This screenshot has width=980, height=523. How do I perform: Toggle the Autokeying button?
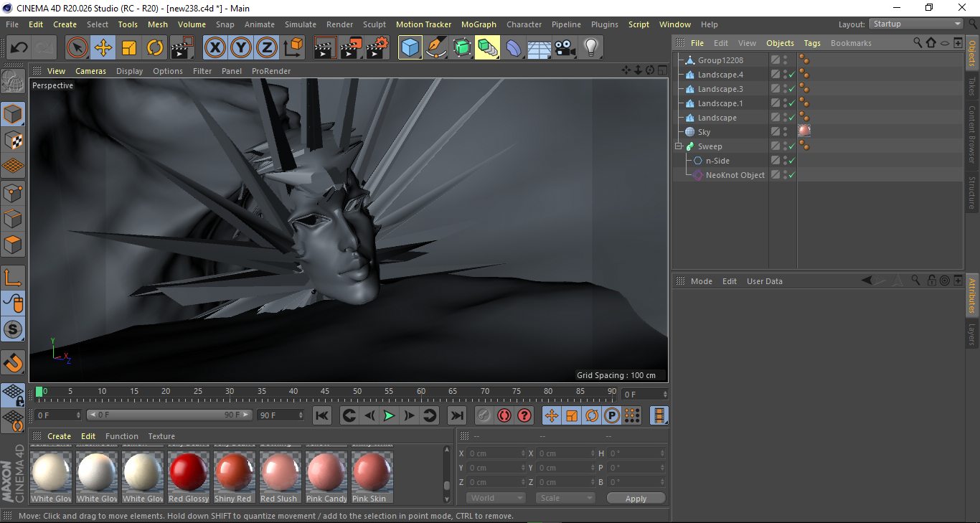pyautogui.click(x=504, y=415)
